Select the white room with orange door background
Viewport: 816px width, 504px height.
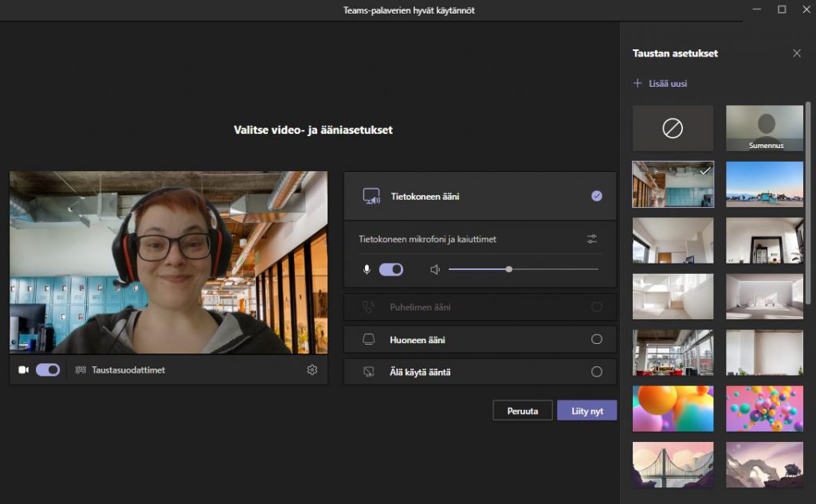[673, 240]
